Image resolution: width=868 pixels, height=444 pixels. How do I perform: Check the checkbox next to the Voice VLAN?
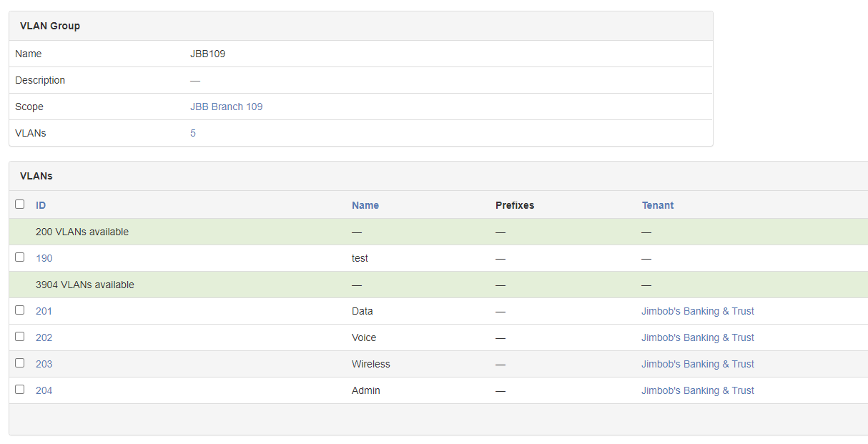pos(19,336)
